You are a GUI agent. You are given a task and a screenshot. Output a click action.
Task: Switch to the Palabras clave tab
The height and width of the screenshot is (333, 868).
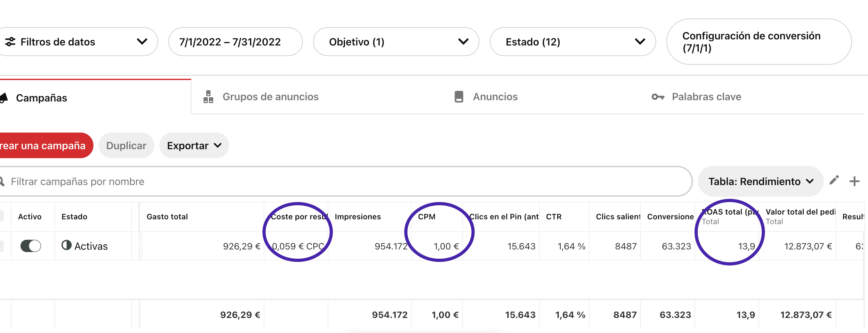coord(706,97)
